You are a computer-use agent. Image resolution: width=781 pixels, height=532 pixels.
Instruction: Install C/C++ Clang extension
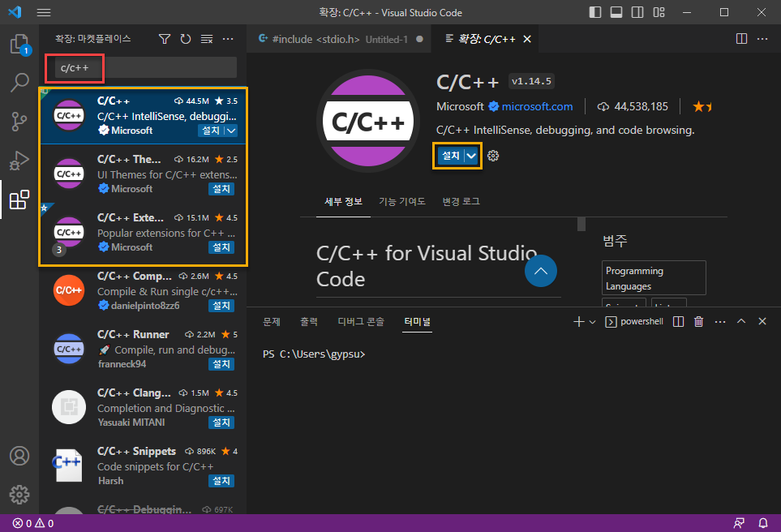coord(221,423)
